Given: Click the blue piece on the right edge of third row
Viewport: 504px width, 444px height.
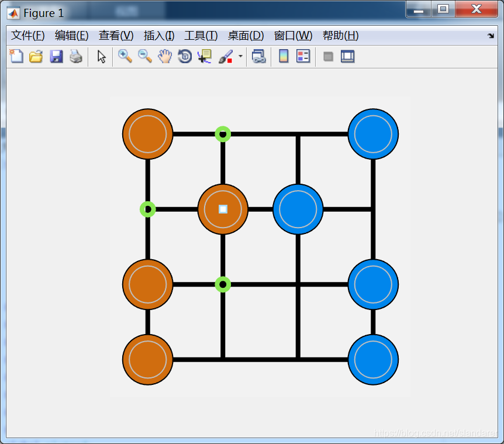Looking at the screenshot, I should (x=373, y=284).
